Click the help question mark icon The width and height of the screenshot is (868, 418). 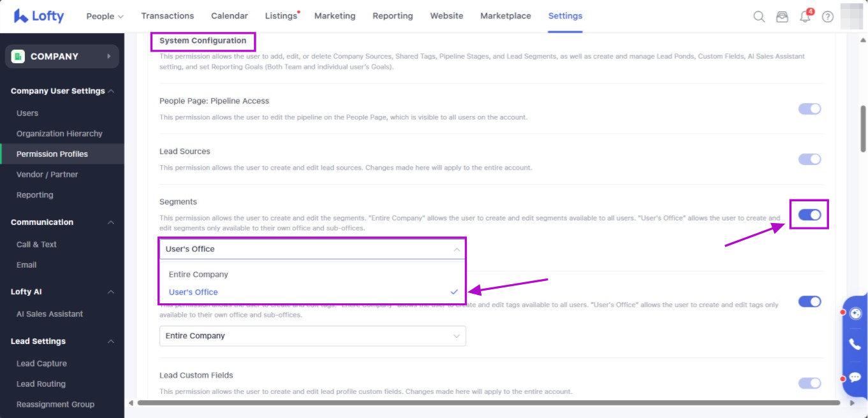828,17
